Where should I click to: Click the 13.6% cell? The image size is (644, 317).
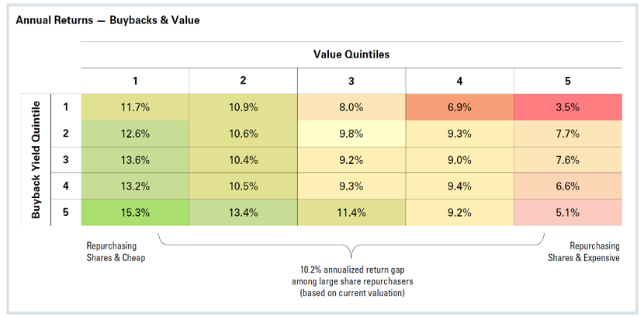click(x=134, y=158)
